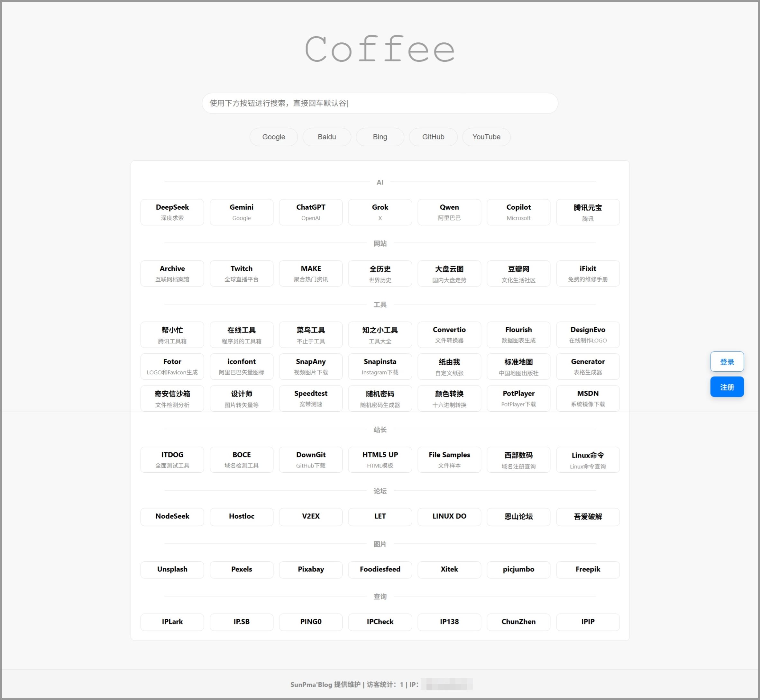This screenshot has width=760, height=700.
Task: Select the YouTube search button
Action: (486, 137)
